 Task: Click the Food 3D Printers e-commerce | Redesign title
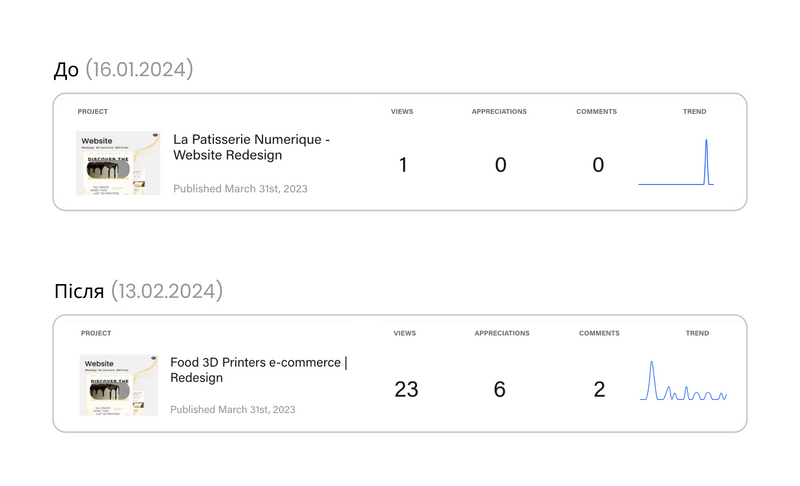point(258,370)
